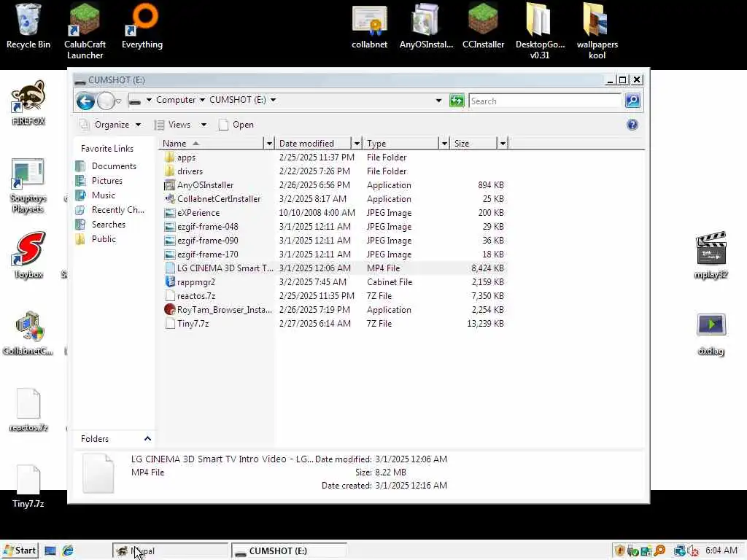Click the Start button
Viewport: 747px width, 560px height.
(20, 551)
